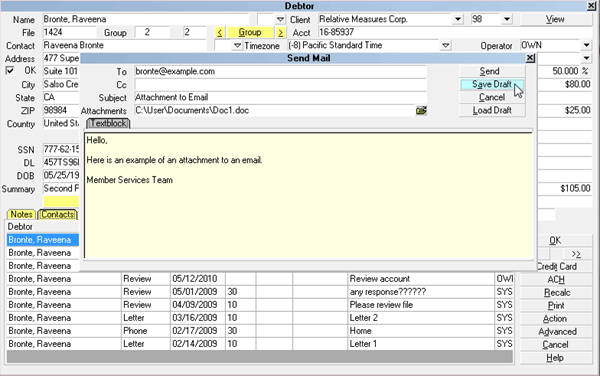Open the Operator OWN dropdown
Screen dimensions: 600x376
[x=587, y=46]
